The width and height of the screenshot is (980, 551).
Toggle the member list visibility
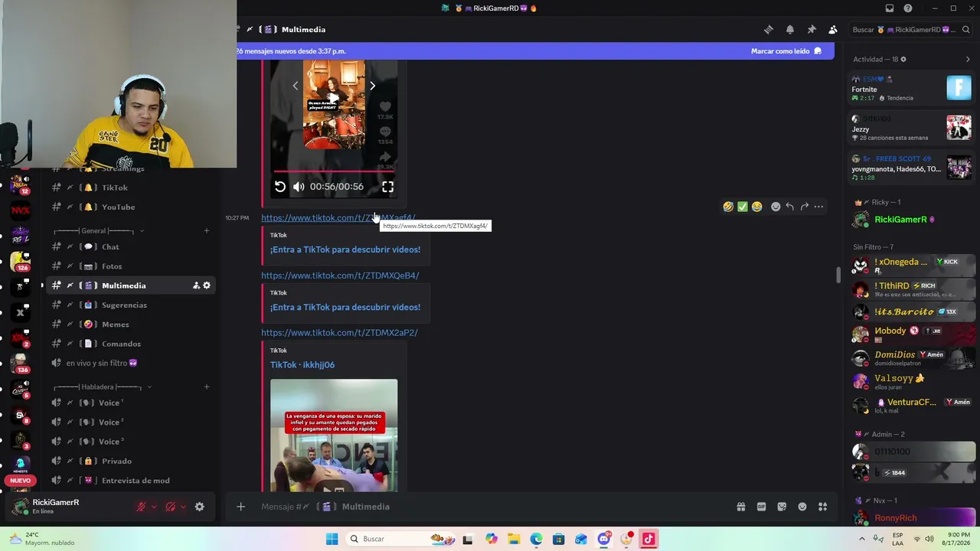(833, 30)
